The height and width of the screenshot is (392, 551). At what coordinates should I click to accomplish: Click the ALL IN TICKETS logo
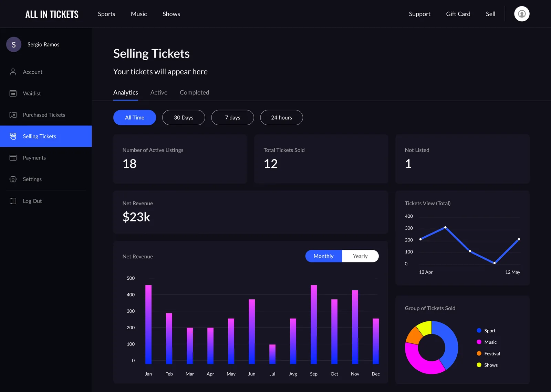click(x=52, y=14)
